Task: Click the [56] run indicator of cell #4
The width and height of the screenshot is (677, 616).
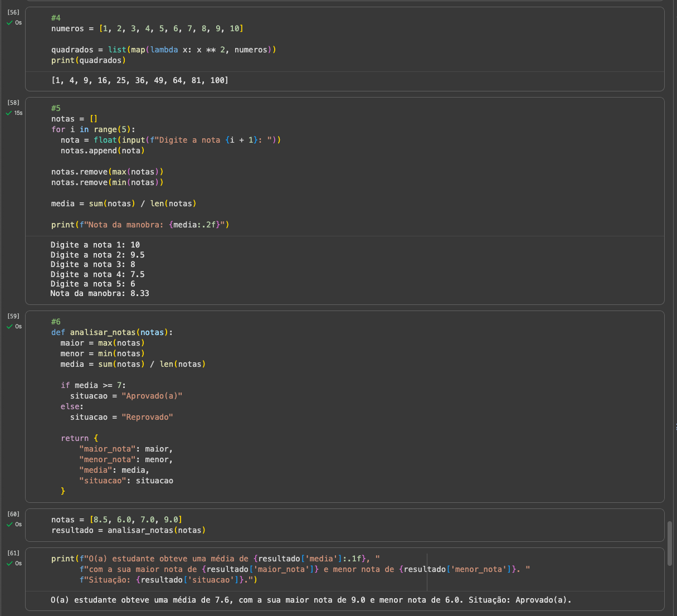Action: [x=13, y=12]
